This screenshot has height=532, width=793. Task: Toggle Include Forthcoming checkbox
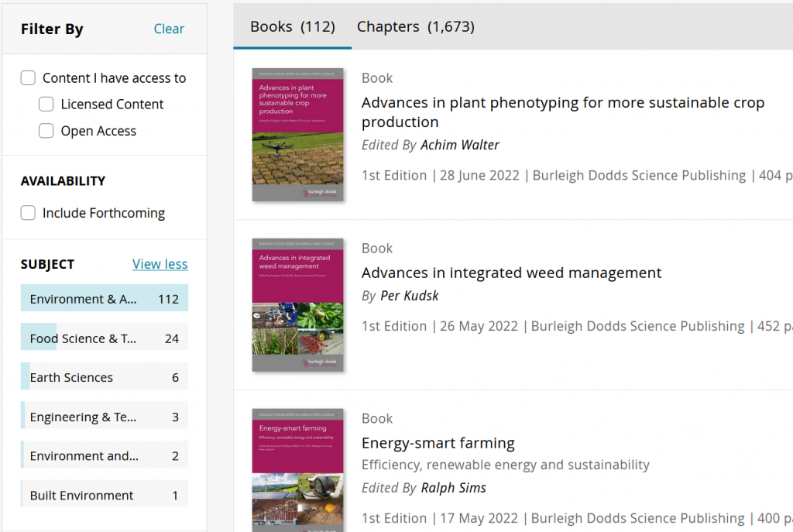click(x=28, y=213)
